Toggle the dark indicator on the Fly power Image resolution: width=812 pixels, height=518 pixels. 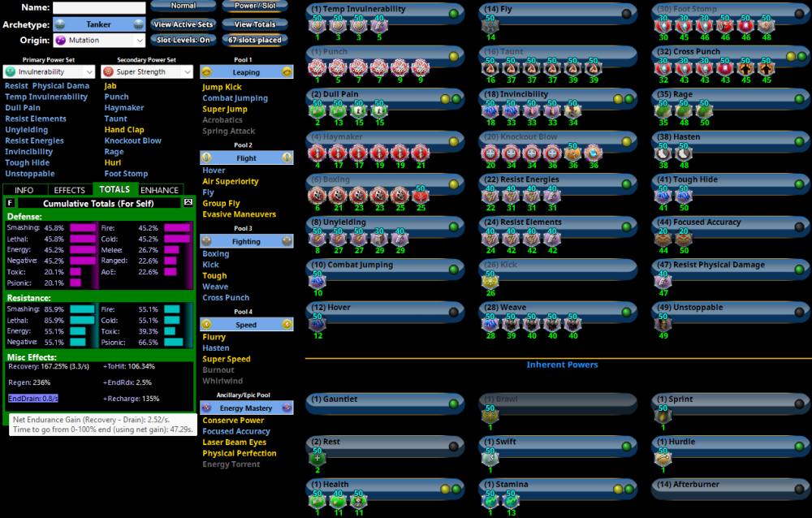[625, 14]
